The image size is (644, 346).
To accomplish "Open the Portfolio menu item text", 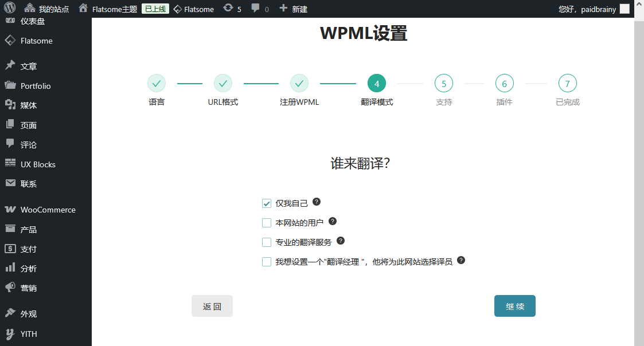I will (36, 86).
